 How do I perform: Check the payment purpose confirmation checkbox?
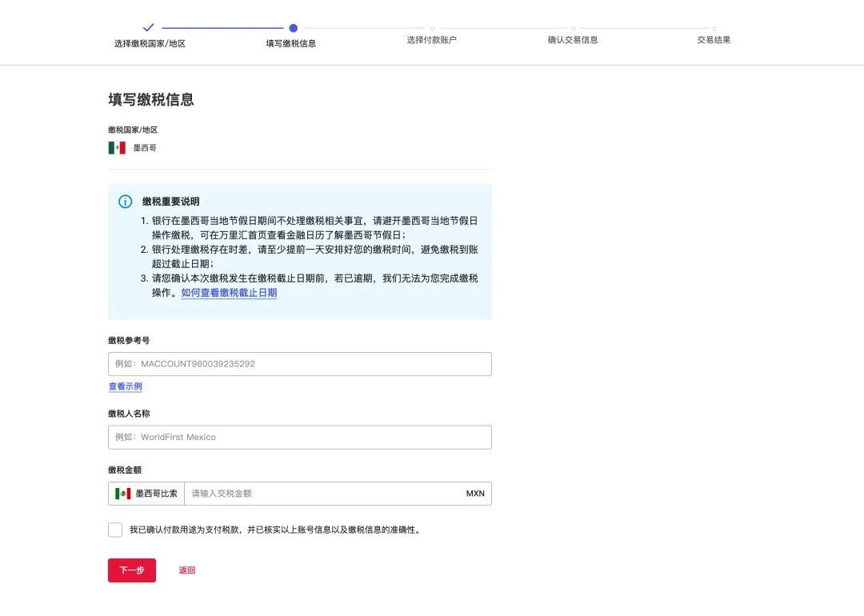click(x=115, y=530)
